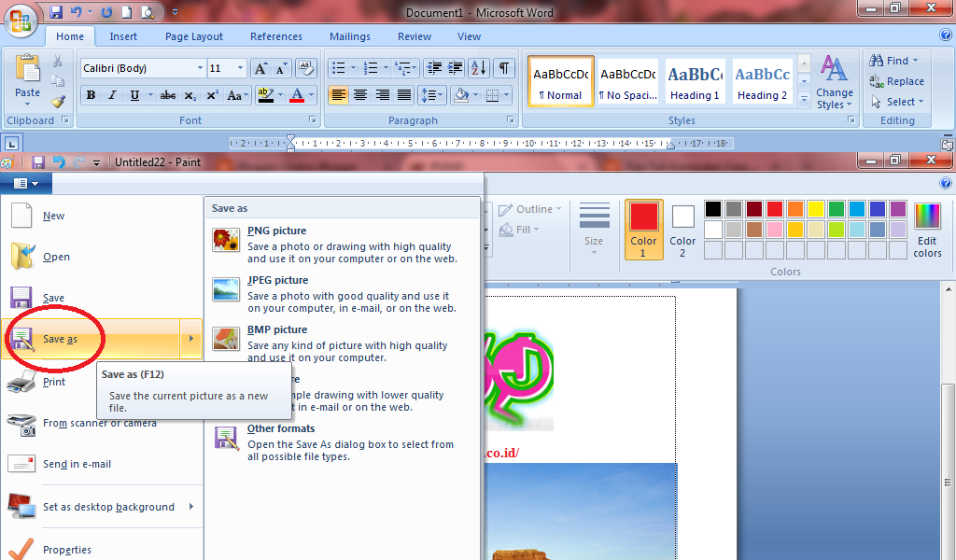Click the Grow Font icon in Word
956x560 pixels.
[260, 68]
